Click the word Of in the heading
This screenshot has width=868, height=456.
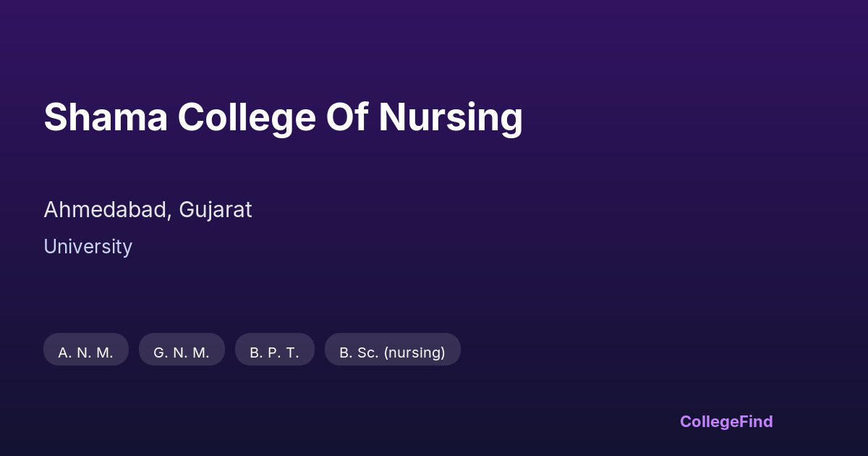[x=346, y=117]
